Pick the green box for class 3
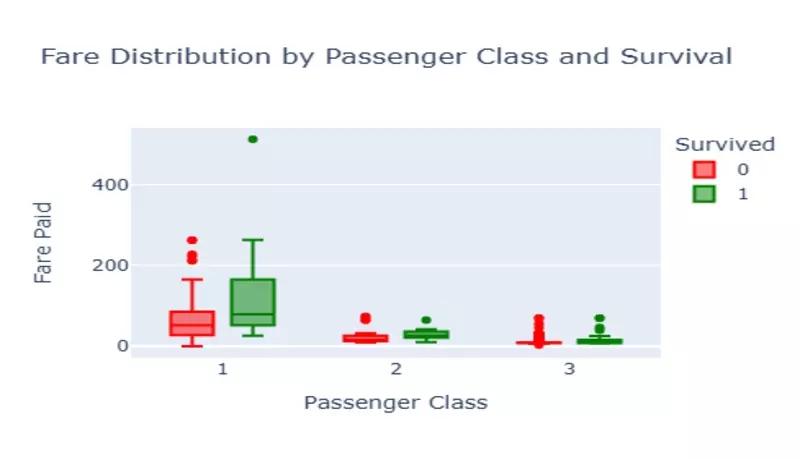 [x=600, y=342]
